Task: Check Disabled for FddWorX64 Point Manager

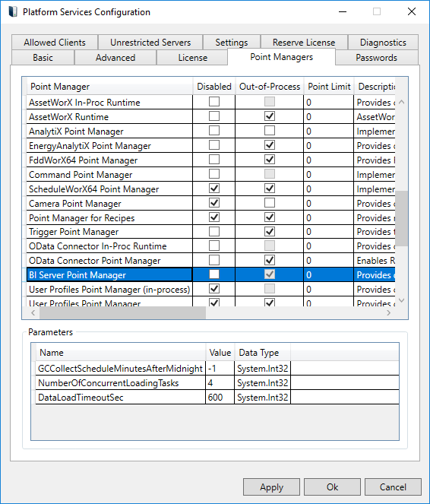Action: pos(214,160)
